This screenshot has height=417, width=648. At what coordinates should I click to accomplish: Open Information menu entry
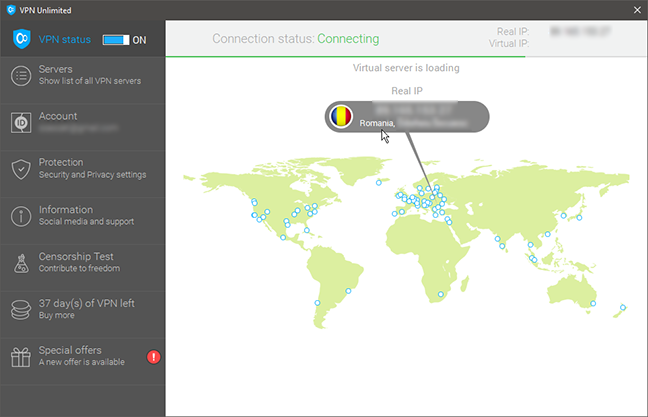point(83,221)
